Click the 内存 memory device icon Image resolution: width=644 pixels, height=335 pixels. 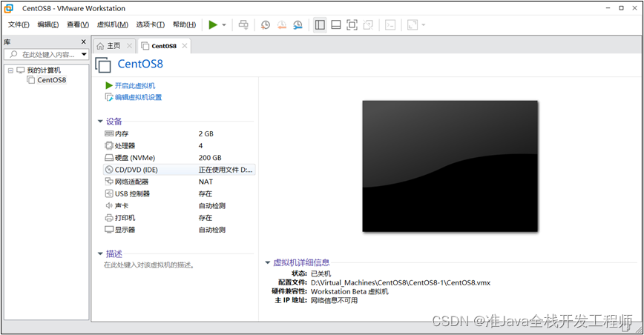tap(109, 133)
